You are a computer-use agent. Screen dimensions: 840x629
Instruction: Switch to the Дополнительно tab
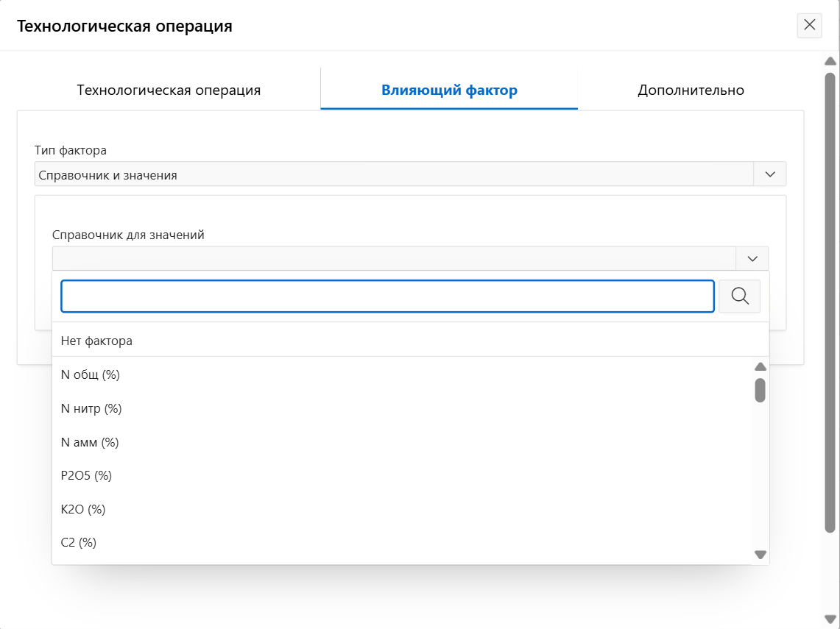tap(691, 90)
